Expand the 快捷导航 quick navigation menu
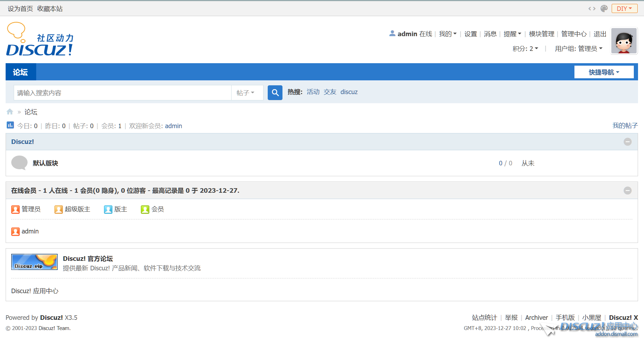Viewport: 644px width, 343px height. click(604, 72)
